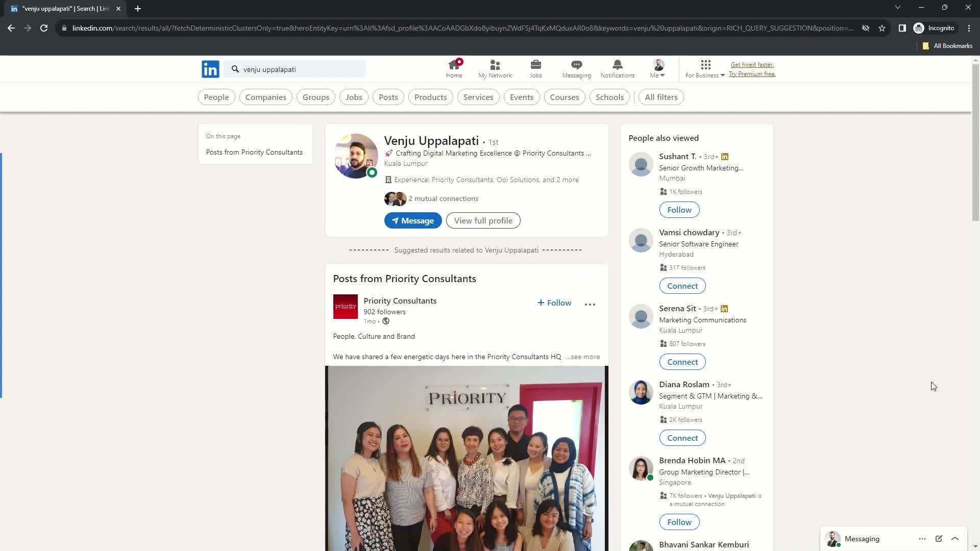Open post options three-dot menu
Viewport: 980px width, 551px height.
tap(590, 304)
